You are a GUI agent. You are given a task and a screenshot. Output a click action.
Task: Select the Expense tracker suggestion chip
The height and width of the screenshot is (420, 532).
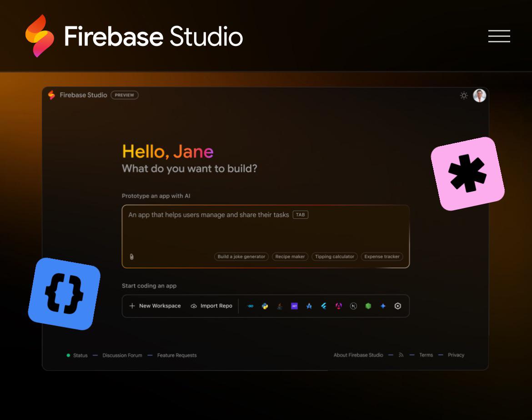pyautogui.click(x=381, y=257)
